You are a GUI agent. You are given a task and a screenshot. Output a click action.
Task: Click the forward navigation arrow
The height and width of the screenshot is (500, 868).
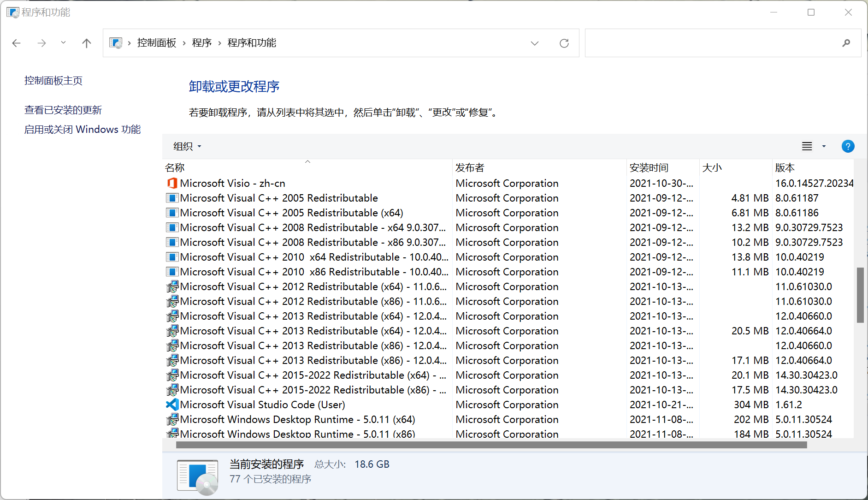pyautogui.click(x=41, y=43)
